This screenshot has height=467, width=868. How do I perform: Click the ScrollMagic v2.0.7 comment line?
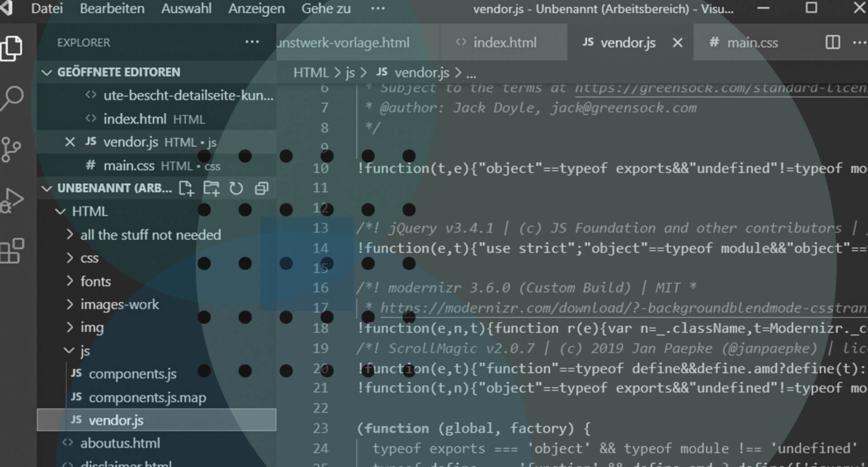pyautogui.click(x=612, y=348)
